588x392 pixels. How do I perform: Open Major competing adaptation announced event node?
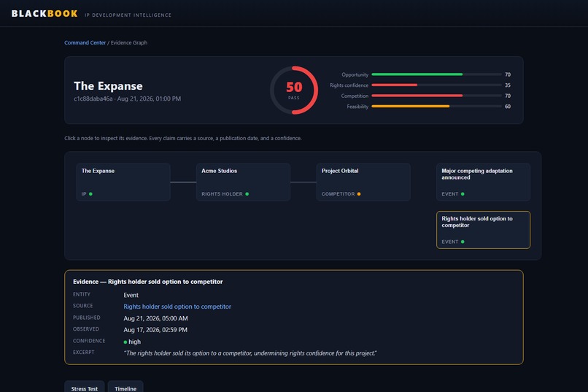[483, 182]
